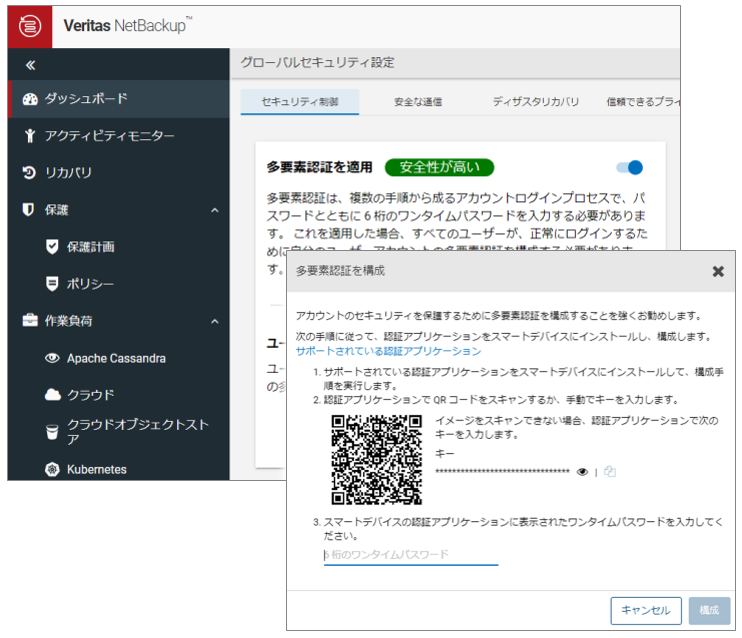Image resolution: width=742 pixels, height=638 pixels.
Task: Click the dashboard gauge icon
Action: [x=30, y=99]
